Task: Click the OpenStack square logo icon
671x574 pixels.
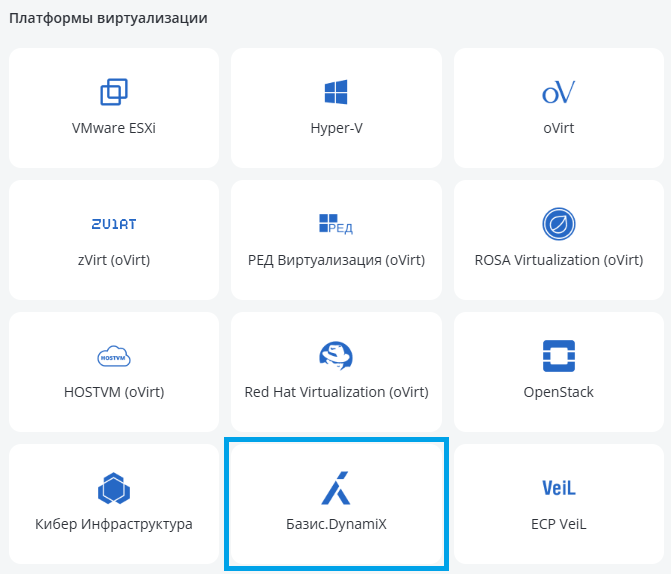Action: (x=558, y=356)
